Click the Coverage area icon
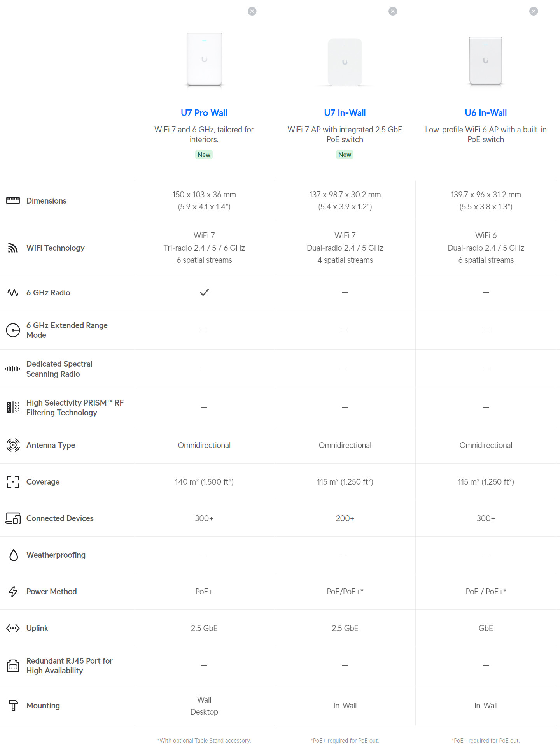560x750 pixels. 13,482
